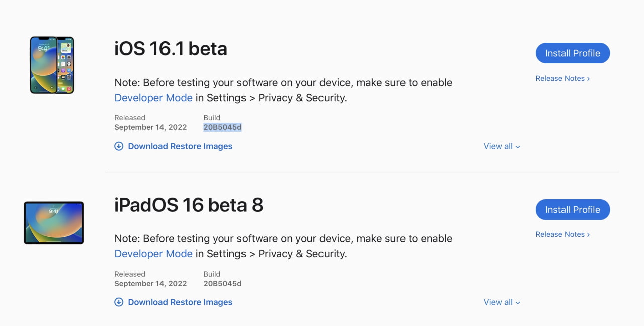This screenshot has height=326, width=644.
Task: Follow the Developer Mode link in the iPadOS note
Action: pos(153,254)
